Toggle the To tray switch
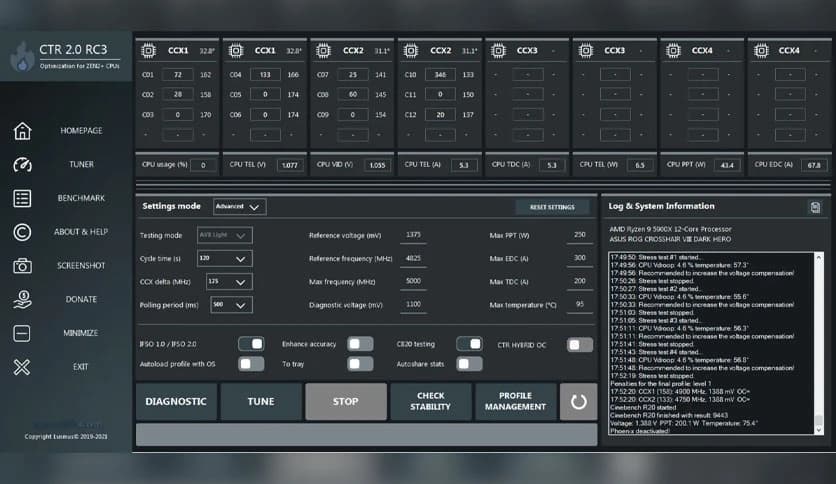The width and height of the screenshot is (836, 484). click(360, 364)
